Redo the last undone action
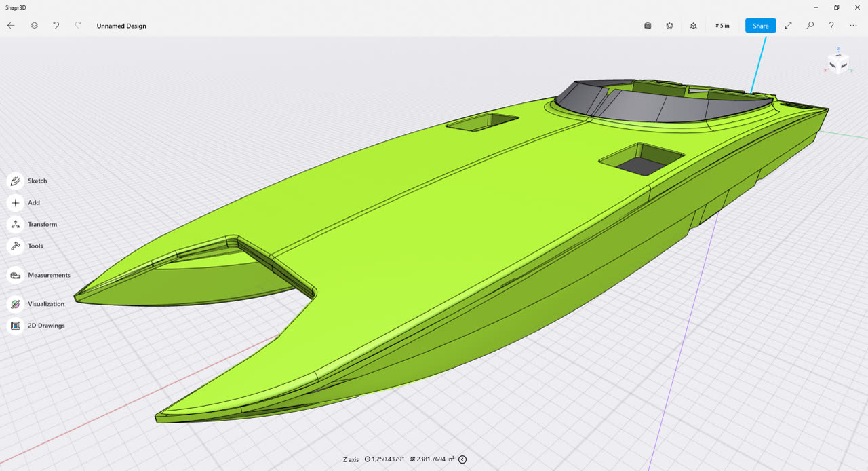The image size is (868, 471). point(78,25)
